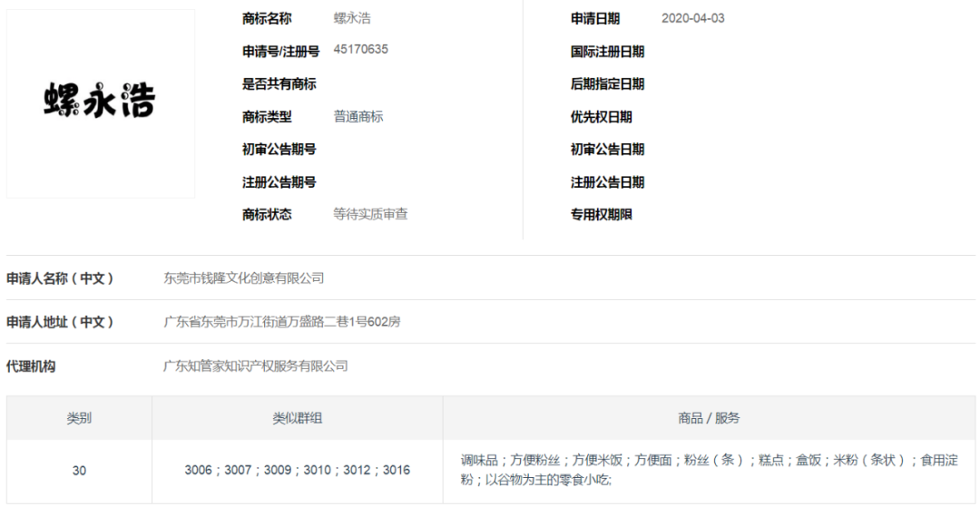Select applicant name 东莞市钱隆文化创意有限公司

(x=244, y=278)
